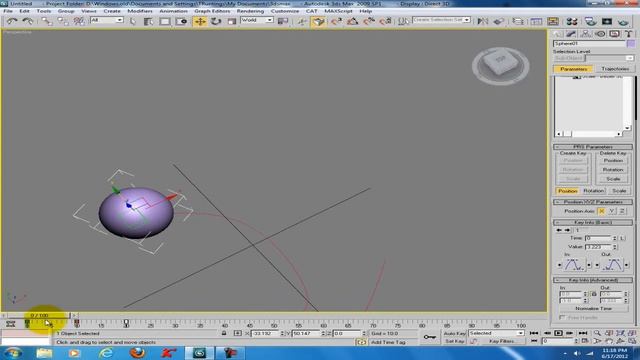
Task: Click Normalize Time button
Action: [593, 308]
